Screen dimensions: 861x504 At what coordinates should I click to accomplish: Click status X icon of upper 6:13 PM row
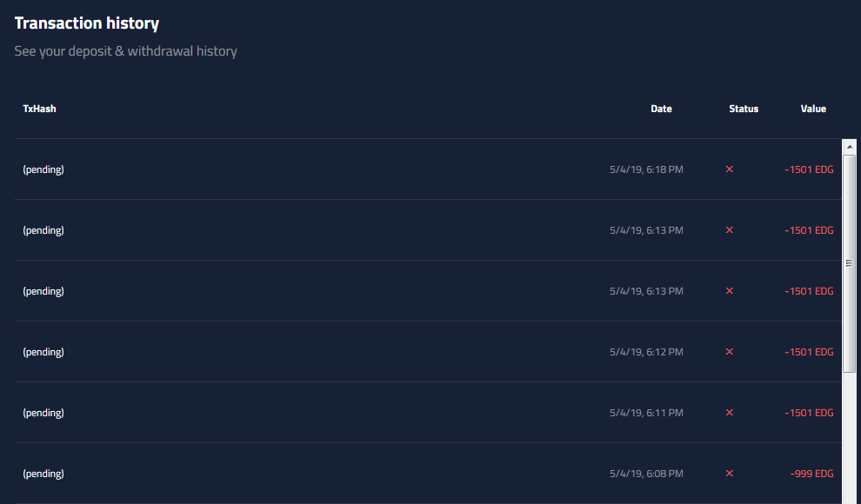click(729, 230)
